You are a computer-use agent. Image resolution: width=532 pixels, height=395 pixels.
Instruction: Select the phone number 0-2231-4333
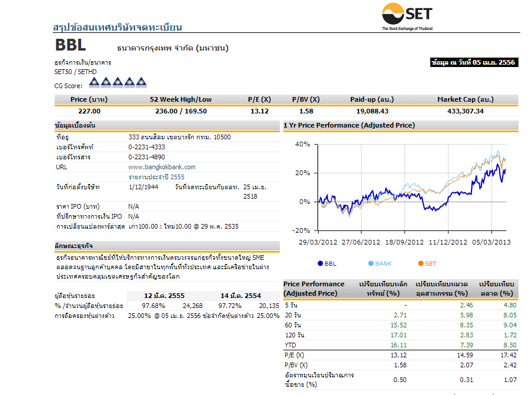tap(146, 147)
